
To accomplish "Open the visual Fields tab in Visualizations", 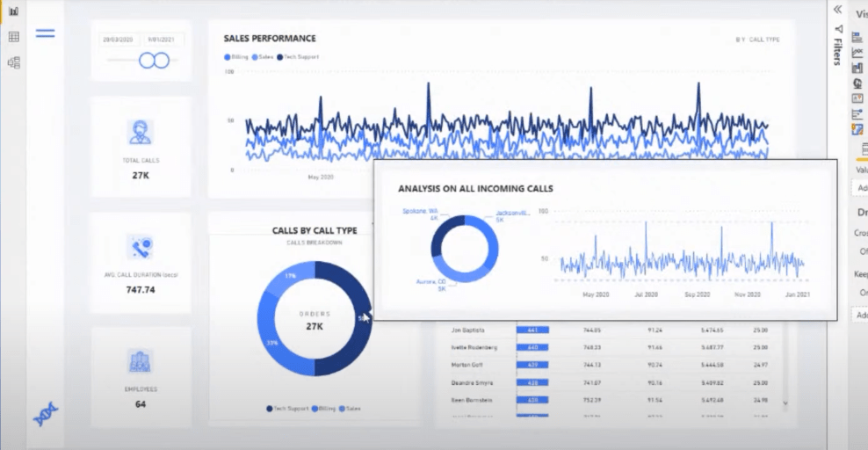I will 863,149.
